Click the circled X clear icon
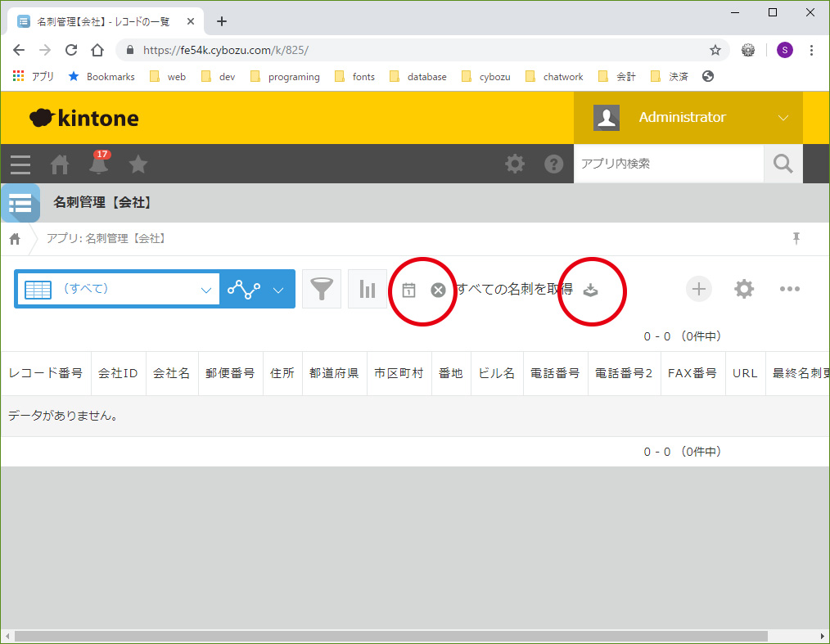The image size is (830, 644). click(x=438, y=290)
